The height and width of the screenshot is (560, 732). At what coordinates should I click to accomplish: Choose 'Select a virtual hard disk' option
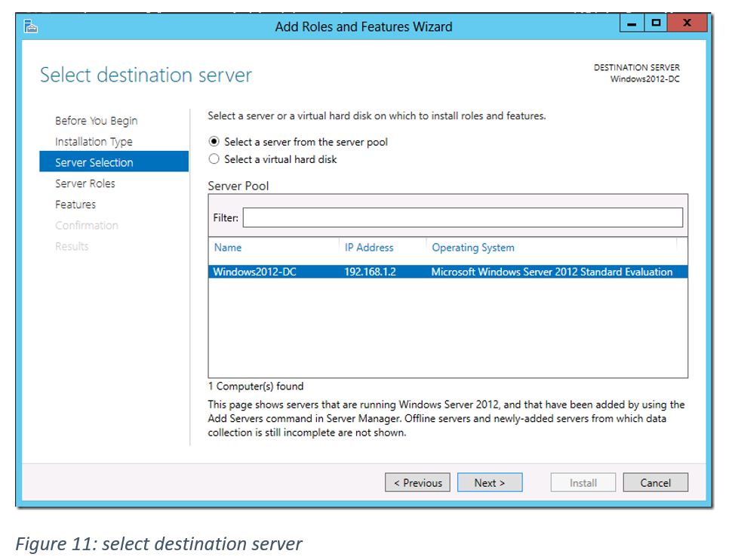click(214, 159)
